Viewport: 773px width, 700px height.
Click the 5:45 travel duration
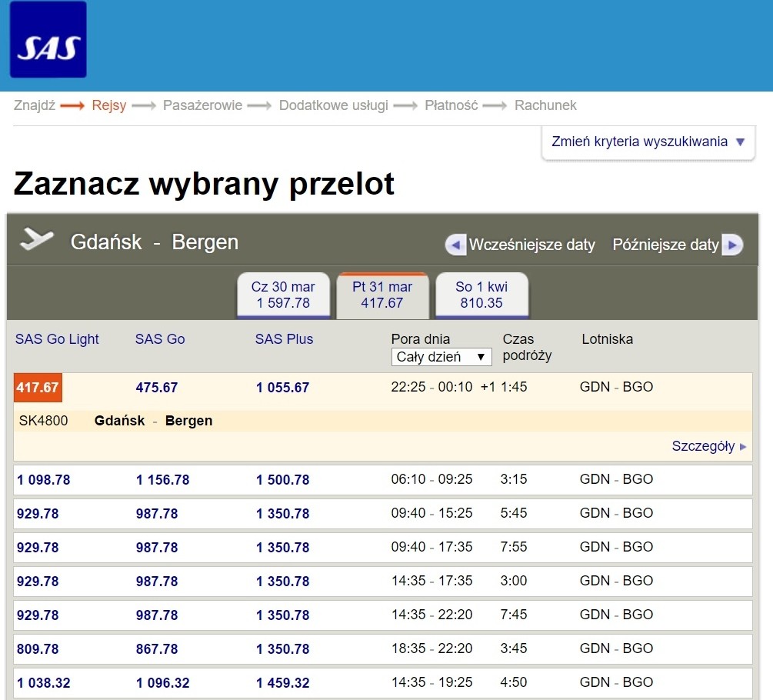[x=514, y=513]
